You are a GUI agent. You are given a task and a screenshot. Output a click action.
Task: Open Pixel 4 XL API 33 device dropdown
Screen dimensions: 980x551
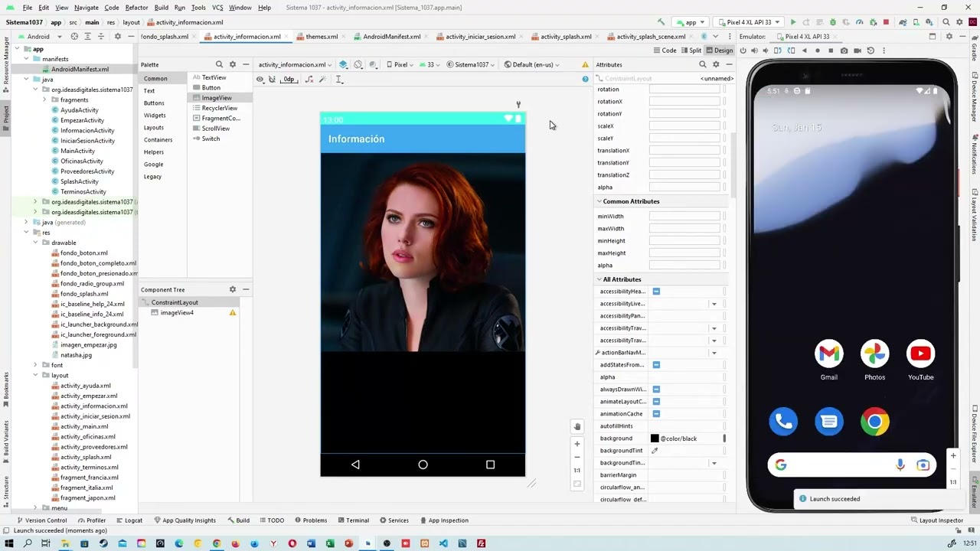pyautogui.click(x=750, y=22)
